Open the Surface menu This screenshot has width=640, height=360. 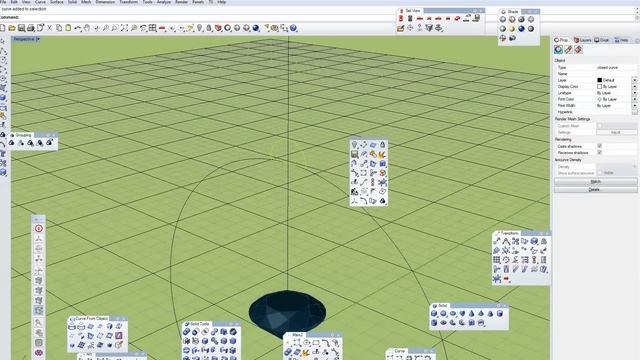click(x=57, y=2)
